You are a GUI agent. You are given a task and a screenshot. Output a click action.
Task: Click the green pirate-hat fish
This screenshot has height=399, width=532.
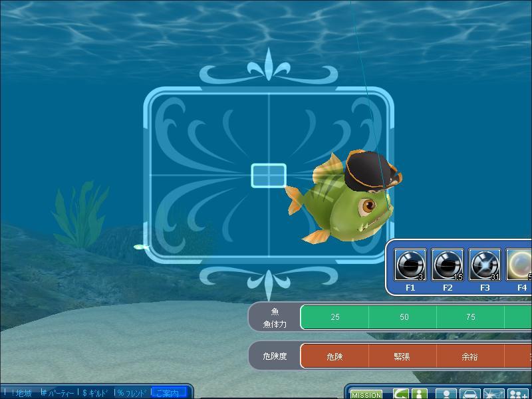click(345, 199)
